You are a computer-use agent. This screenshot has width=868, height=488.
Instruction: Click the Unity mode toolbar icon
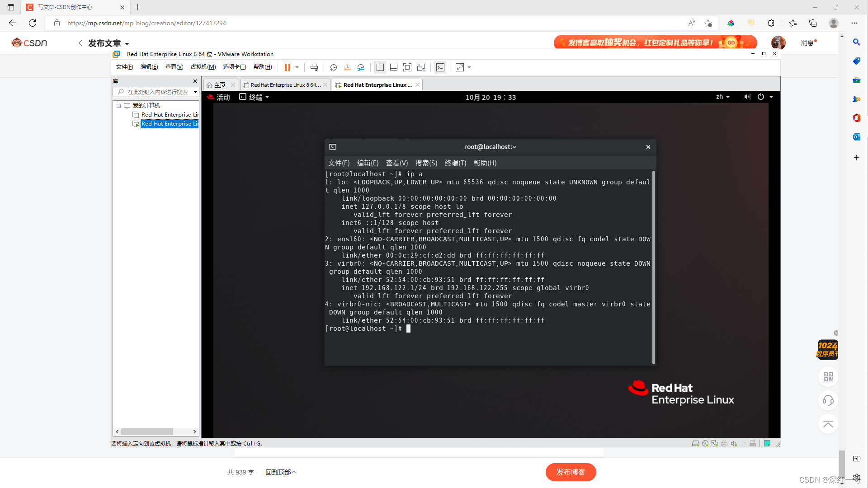click(x=421, y=67)
